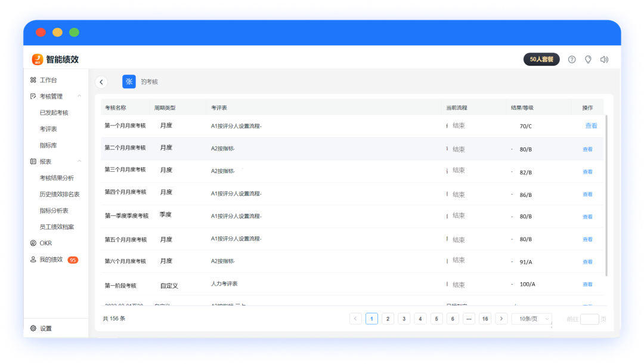This screenshot has height=364, width=644.
Task: Click the table vertical scrollbar
Action: click(x=606, y=196)
